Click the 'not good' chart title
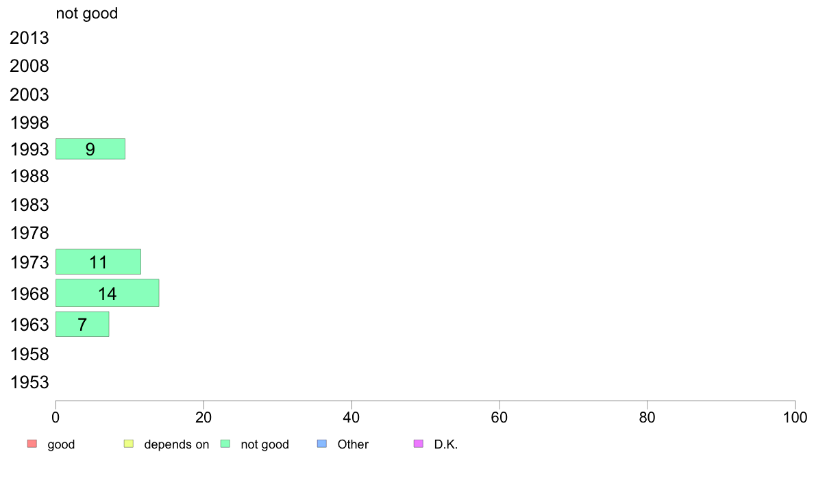Image resolution: width=814 pixels, height=504 pixels. click(87, 13)
